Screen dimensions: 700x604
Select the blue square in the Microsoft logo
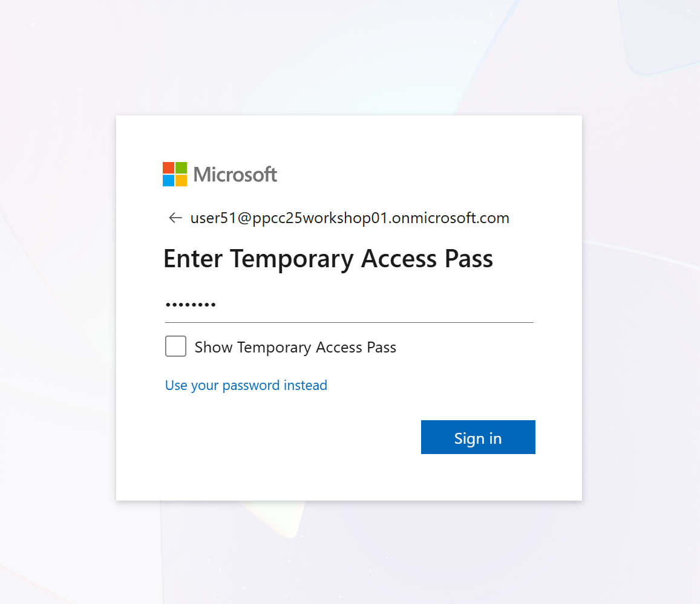[x=168, y=181]
